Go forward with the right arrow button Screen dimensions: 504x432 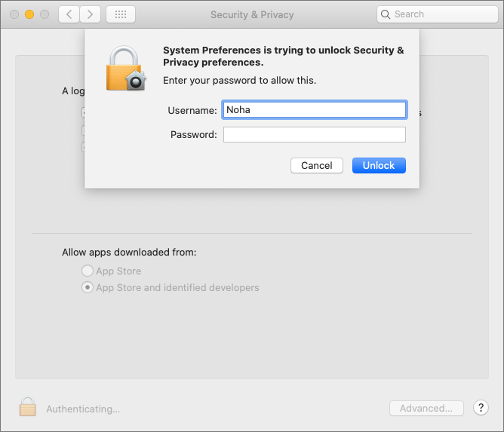click(91, 14)
